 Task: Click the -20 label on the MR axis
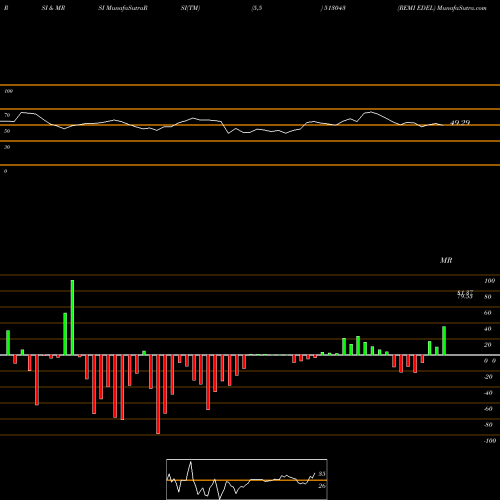tap(488, 377)
